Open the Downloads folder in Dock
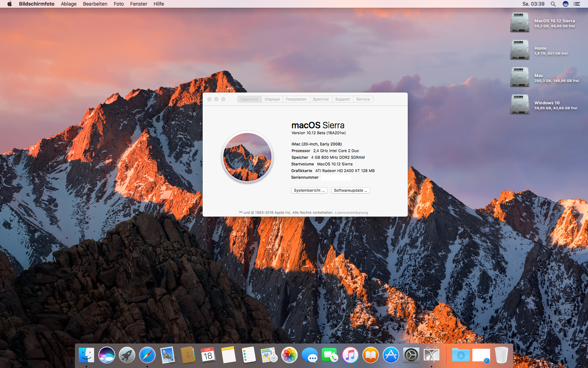This screenshot has width=588, height=368. click(461, 355)
